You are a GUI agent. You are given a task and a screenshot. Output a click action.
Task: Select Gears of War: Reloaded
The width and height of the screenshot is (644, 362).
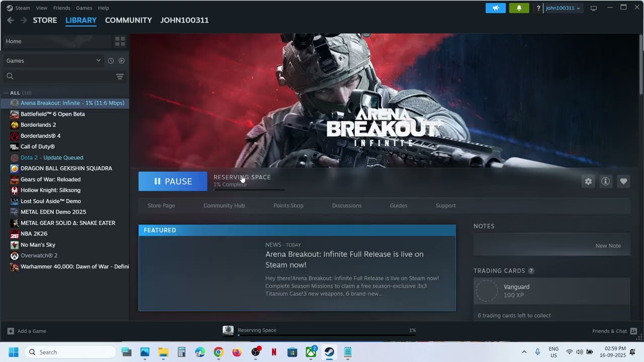[x=65, y=179]
